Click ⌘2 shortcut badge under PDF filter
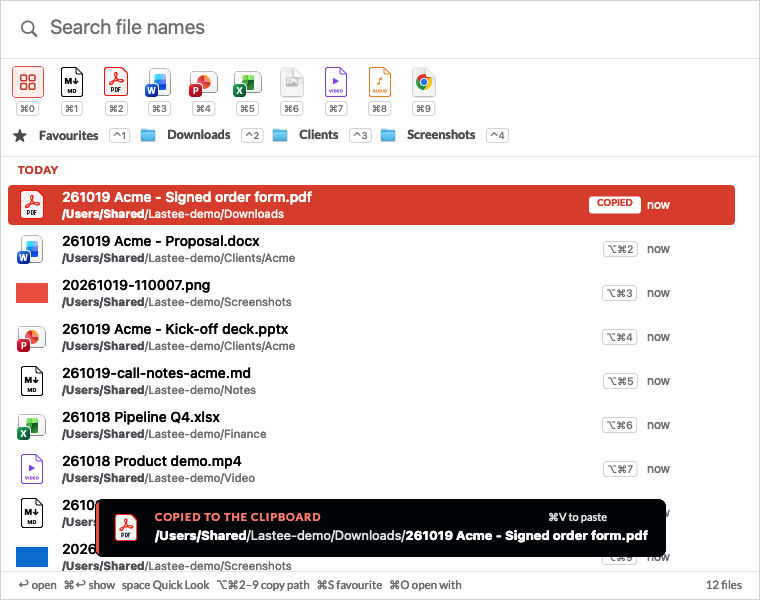 pyautogui.click(x=116, y=109)
